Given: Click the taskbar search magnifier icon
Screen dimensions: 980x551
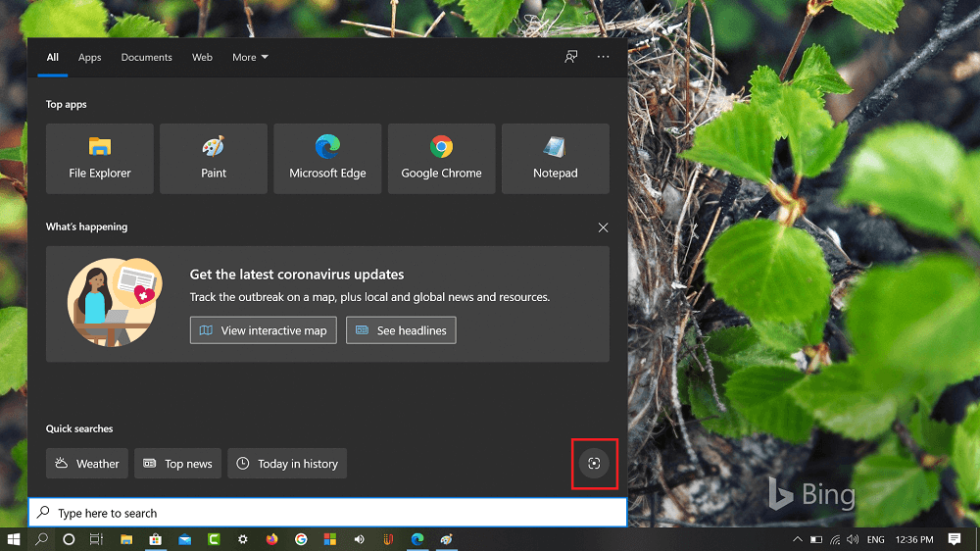Looking at the screenshot, I should (41, 539).
